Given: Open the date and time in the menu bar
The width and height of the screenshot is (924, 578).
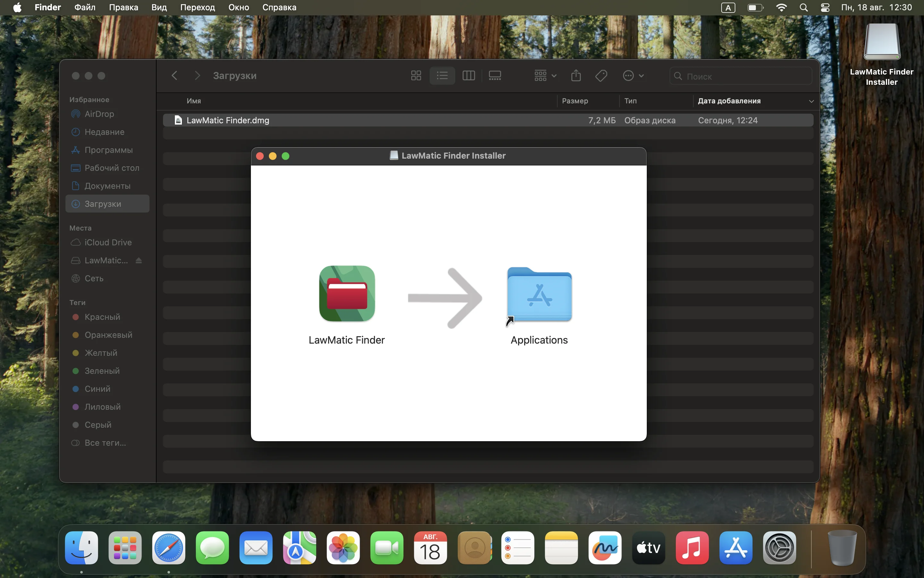Looking at the screenshot, I should pos(877,8).
